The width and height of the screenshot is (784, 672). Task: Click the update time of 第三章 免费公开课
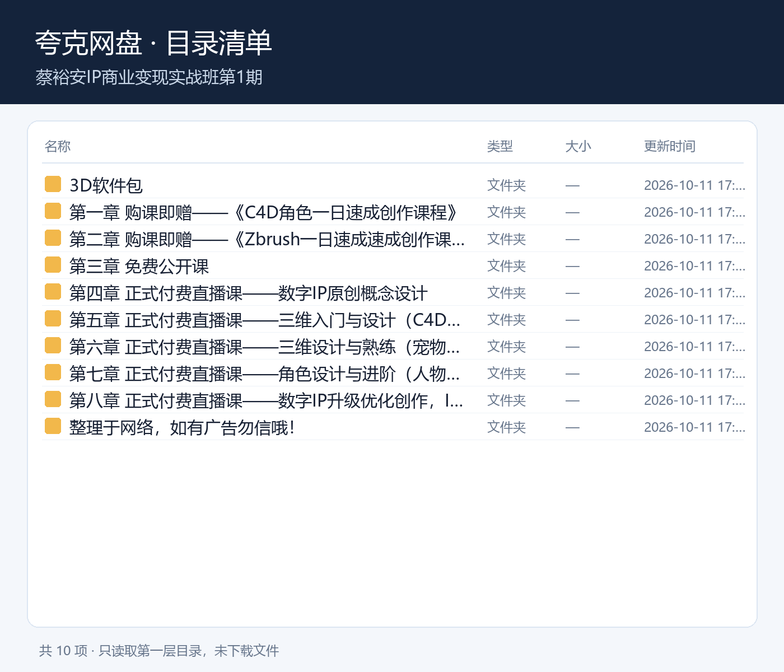click(x=694, y=265)
